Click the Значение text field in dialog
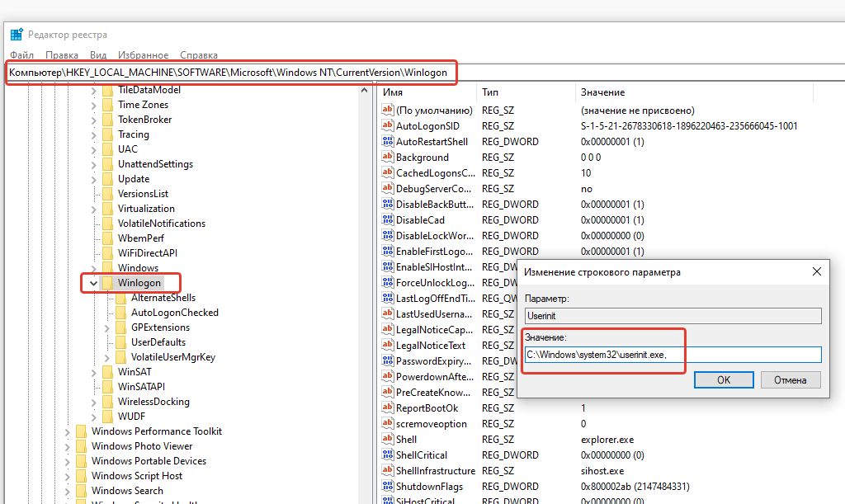 pyautogui.click(x=673, y=355)
